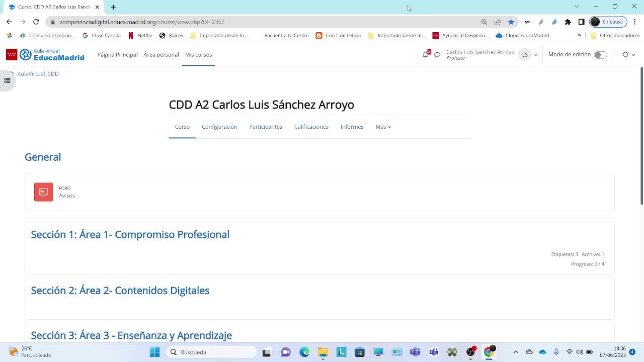Open the Cloud EducaMadrid bookmark
The image size is (644, 362).
point(522,36)
